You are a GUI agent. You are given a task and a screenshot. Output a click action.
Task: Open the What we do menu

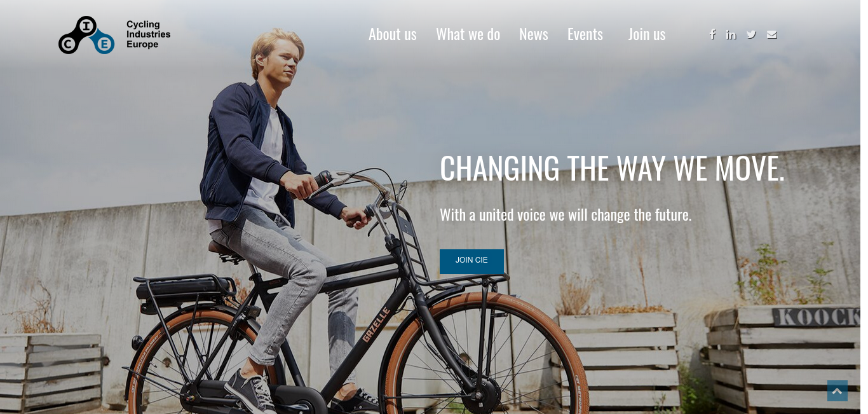468,34
